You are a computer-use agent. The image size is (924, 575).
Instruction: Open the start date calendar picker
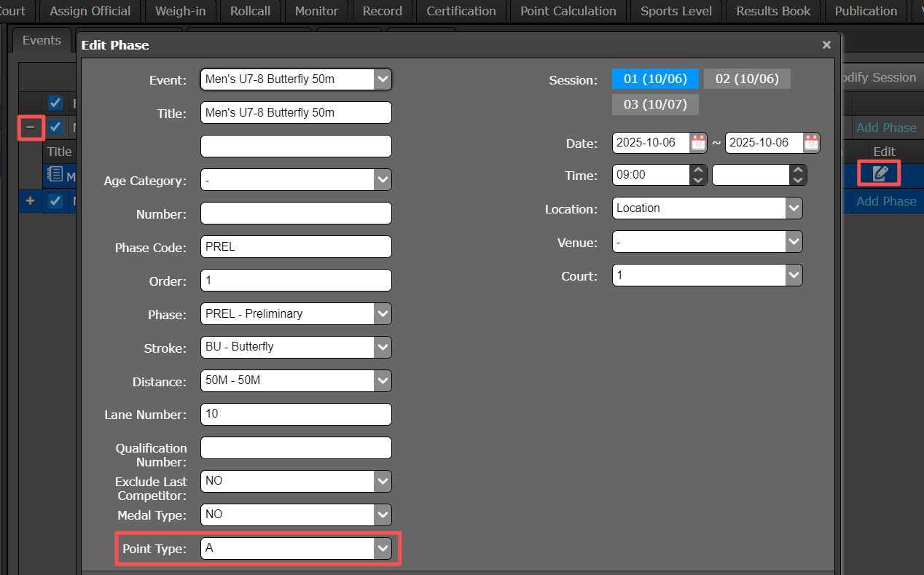pyautogui.click(x=697, y=143)
